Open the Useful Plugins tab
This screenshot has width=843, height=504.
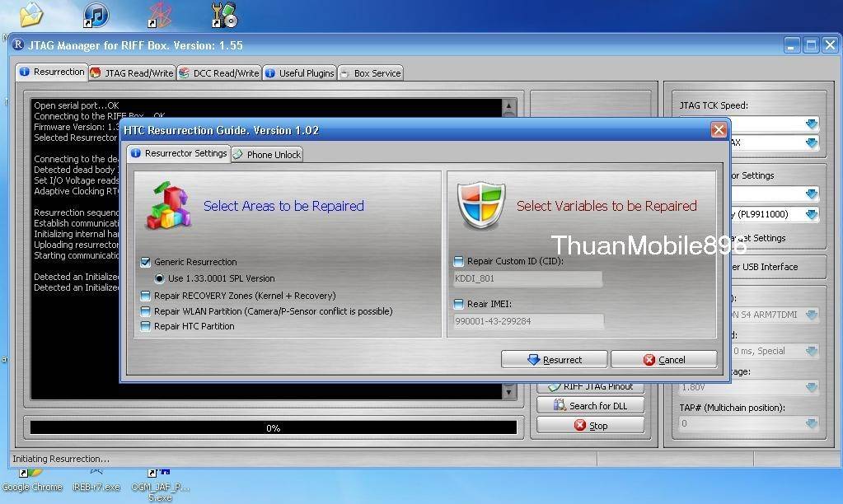click(x=300, y=73)
